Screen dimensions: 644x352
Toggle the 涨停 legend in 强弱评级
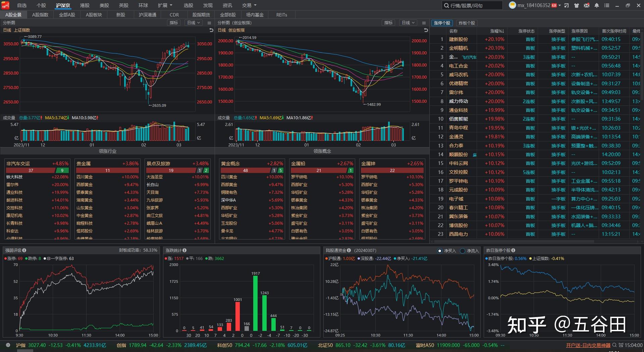[x=13, y=259]
